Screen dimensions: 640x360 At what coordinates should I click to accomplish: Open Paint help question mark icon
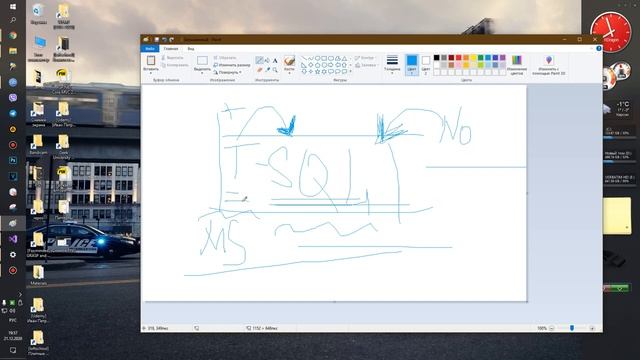click(598, 49)
